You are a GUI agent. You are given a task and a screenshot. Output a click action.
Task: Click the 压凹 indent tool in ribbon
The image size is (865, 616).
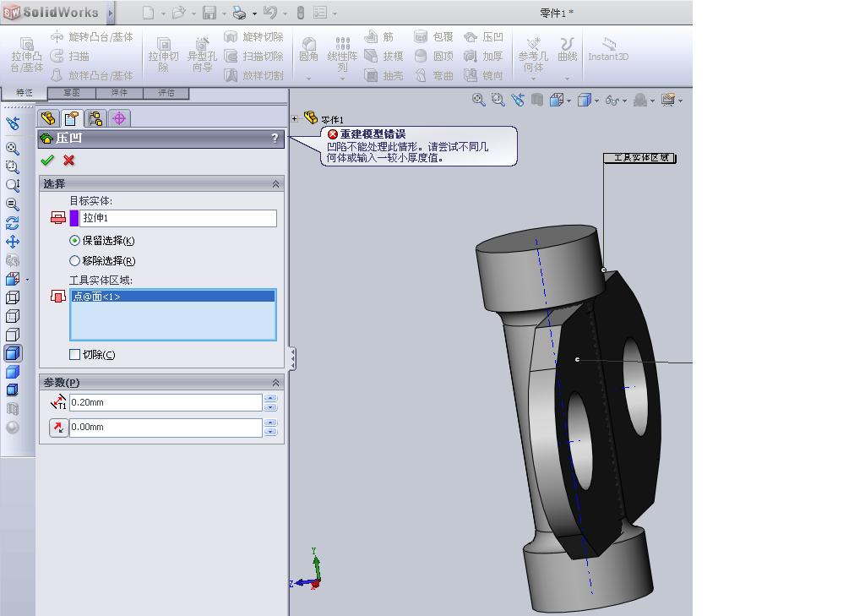pos(483,37)
